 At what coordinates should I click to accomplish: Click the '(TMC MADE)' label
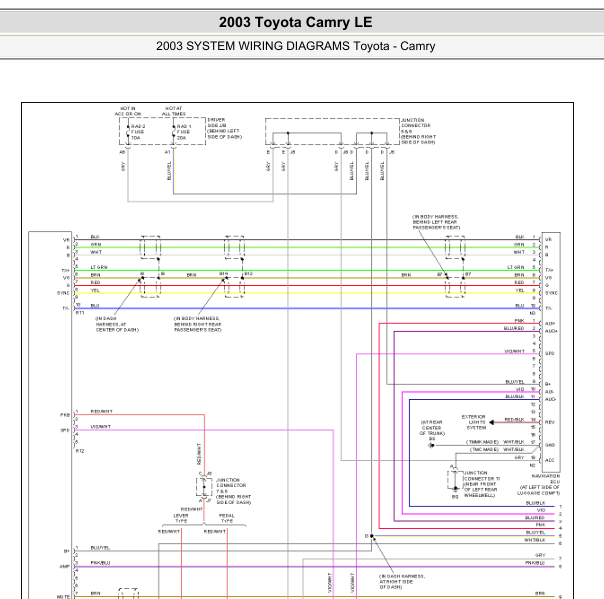484,450
